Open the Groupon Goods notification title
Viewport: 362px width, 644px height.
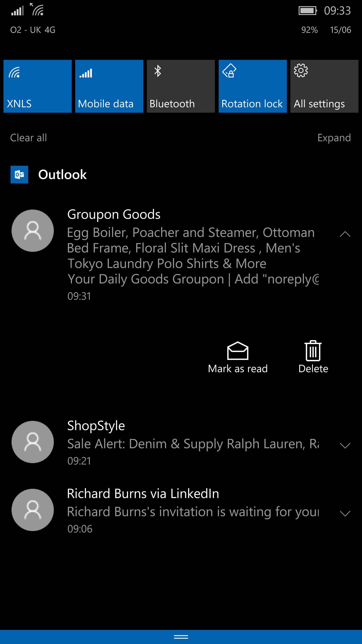114,214
